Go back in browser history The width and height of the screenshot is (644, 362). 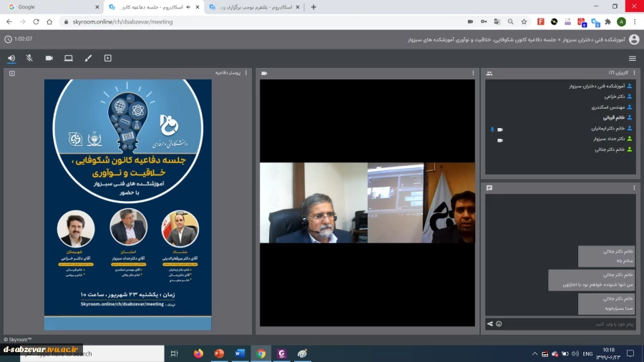[x=9, y=21]
